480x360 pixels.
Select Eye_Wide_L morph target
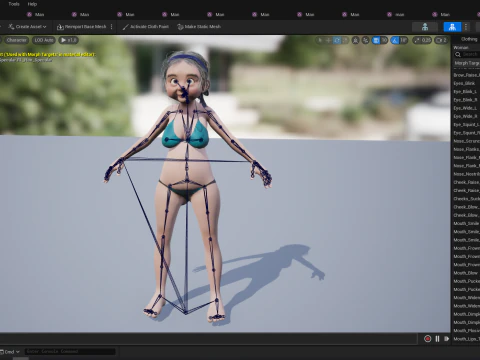[x=465, y=108]
